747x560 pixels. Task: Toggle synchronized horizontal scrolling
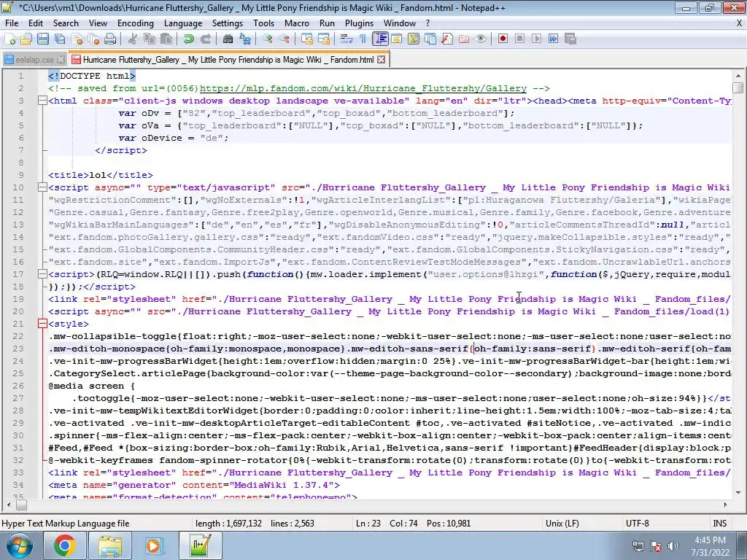pyautogui.click(x=323, y=39)
